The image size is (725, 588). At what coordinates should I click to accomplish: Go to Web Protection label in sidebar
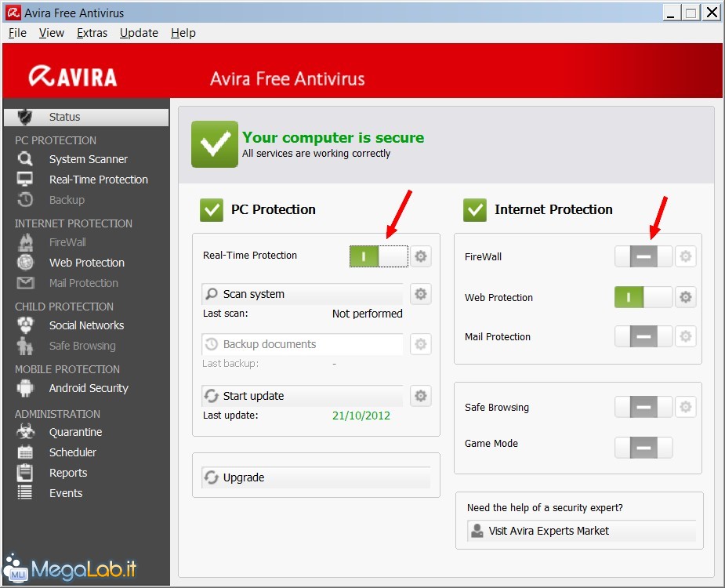(87, 263)
